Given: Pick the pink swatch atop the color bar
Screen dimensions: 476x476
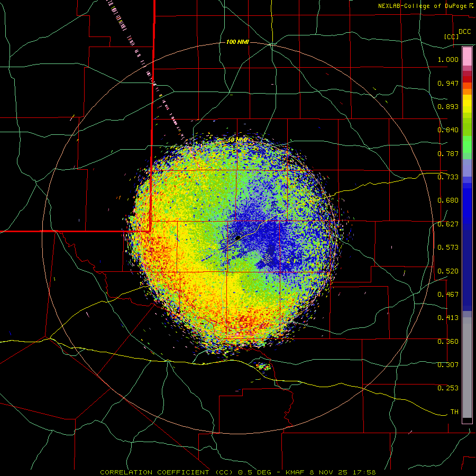Looking at the screenshot, I should pos(467,56).
